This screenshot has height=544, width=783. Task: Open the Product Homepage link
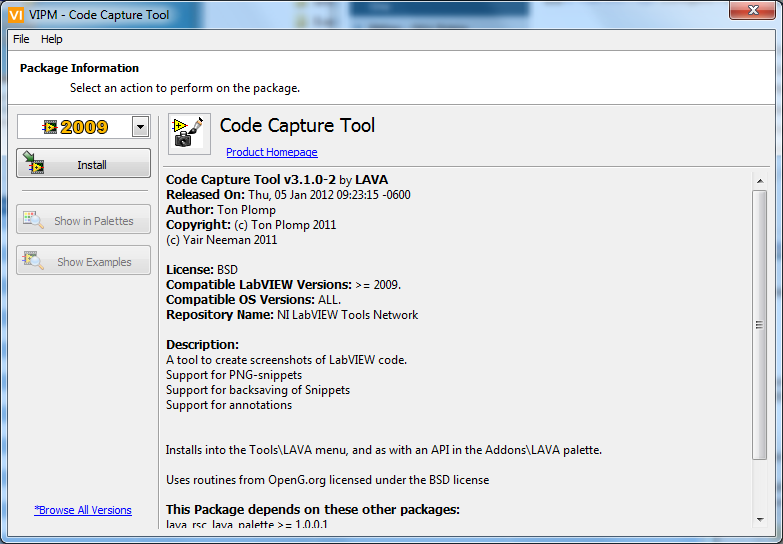pyautogui.click(x=272, y=152)
